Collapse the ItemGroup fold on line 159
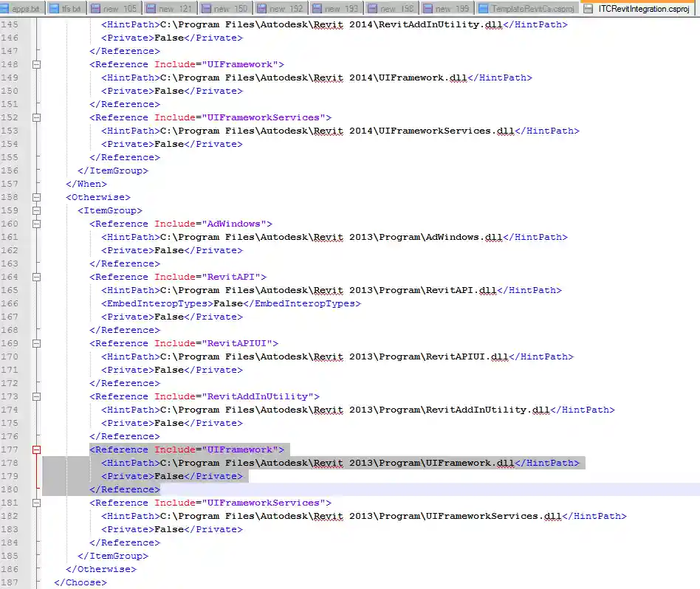This screenshot has width=700, height=589. pyautogui.click(x=36, y=210)
